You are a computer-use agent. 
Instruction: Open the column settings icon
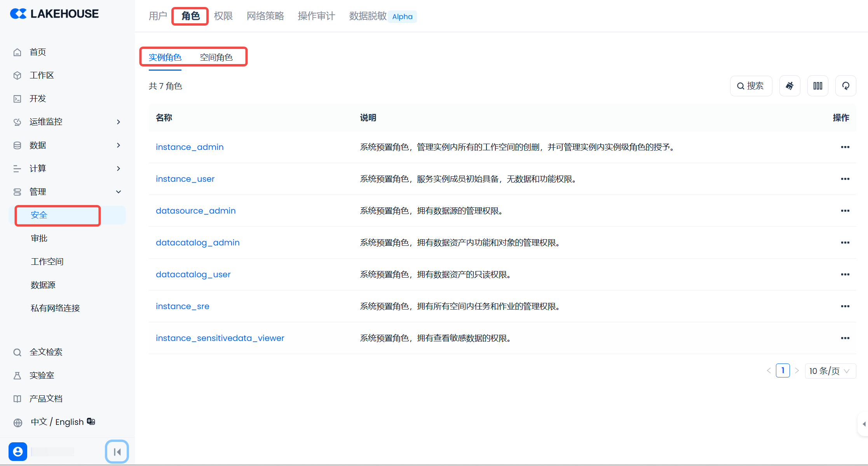(x=817, y=86)
